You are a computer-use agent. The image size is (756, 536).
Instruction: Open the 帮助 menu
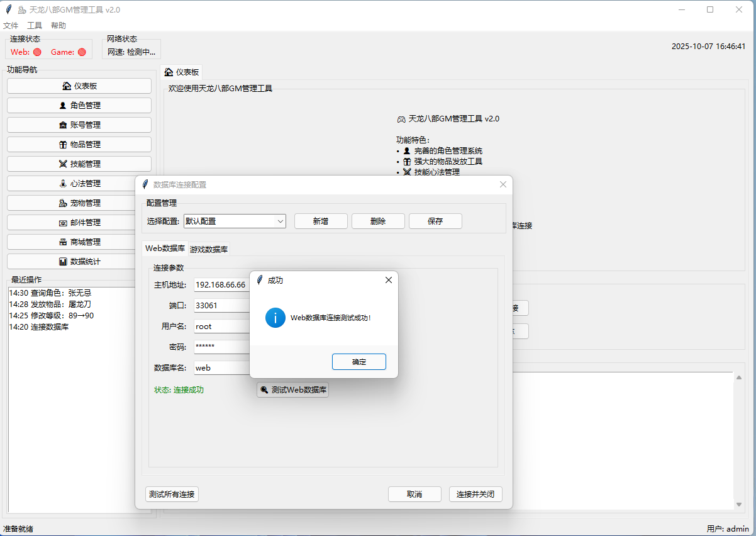58,26
